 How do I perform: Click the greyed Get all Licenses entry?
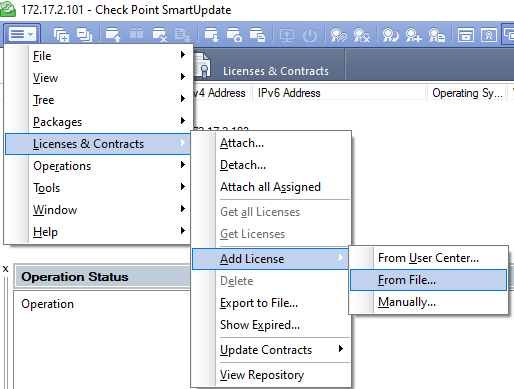(x=271, y=212)
